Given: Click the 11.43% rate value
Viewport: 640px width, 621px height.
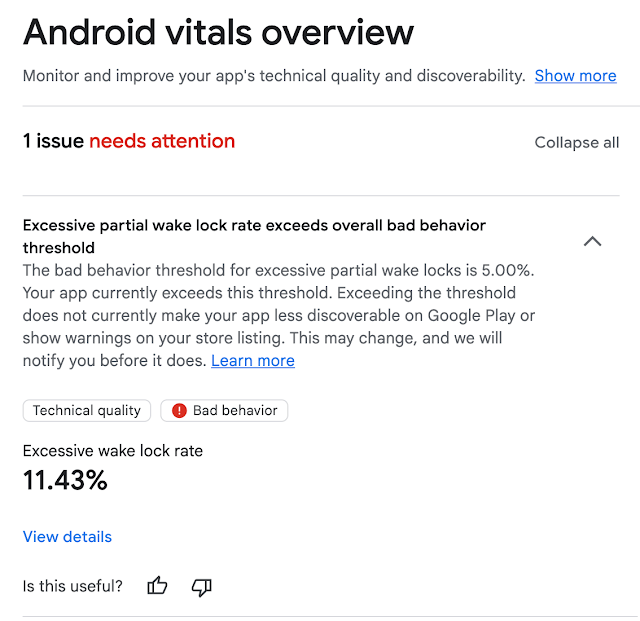Looking at the screenshot, I should tap(65, 481).
